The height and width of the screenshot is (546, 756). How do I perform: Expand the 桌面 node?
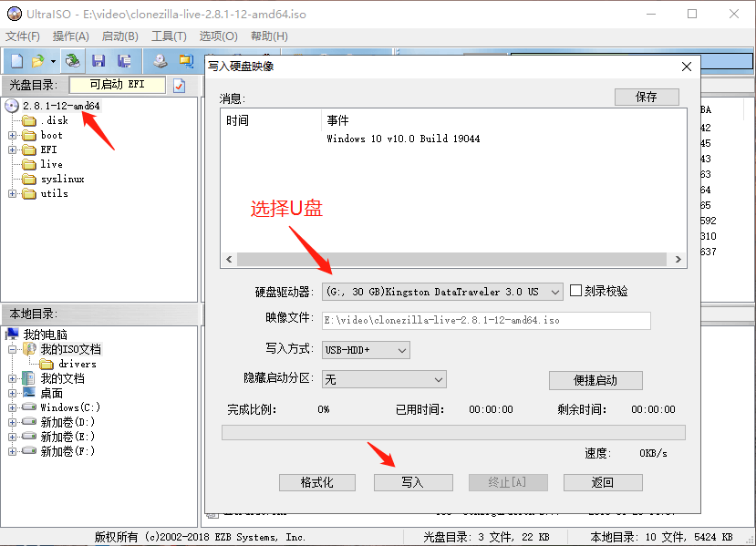click(13, 393)
